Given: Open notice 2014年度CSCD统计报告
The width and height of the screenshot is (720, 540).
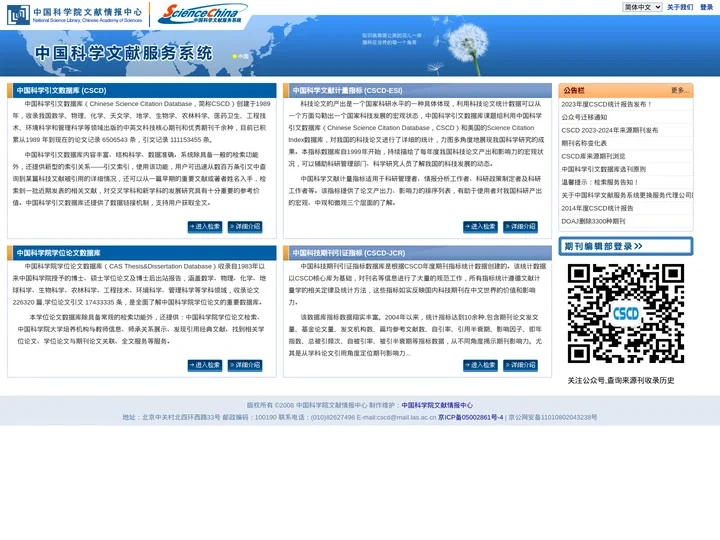Looking at the screenshot, I should pyautogui.click(x=597, y=208).
